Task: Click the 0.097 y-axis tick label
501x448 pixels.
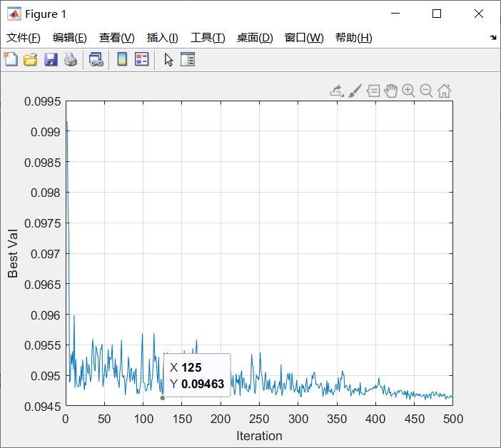Action: point(46,254)
